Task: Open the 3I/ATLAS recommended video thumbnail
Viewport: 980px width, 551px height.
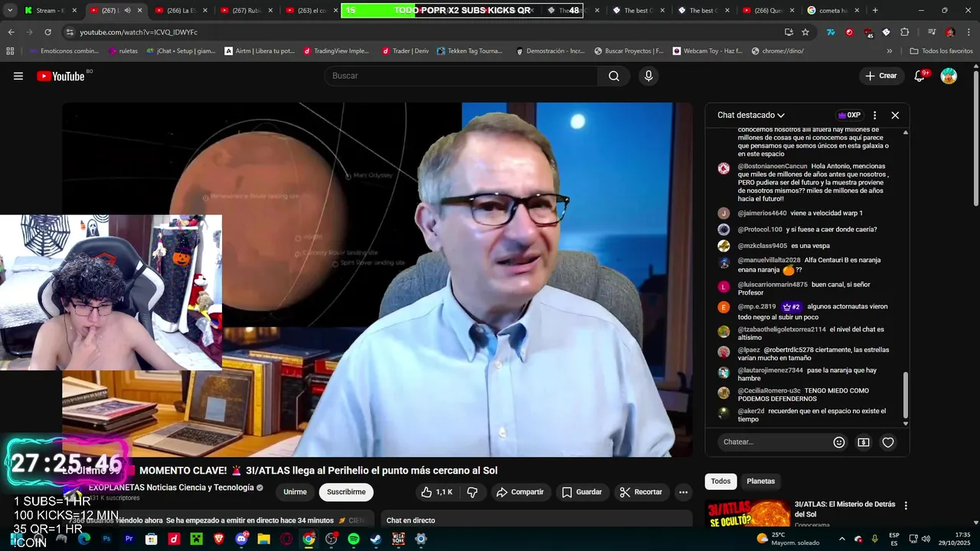Action: [748, 514]
